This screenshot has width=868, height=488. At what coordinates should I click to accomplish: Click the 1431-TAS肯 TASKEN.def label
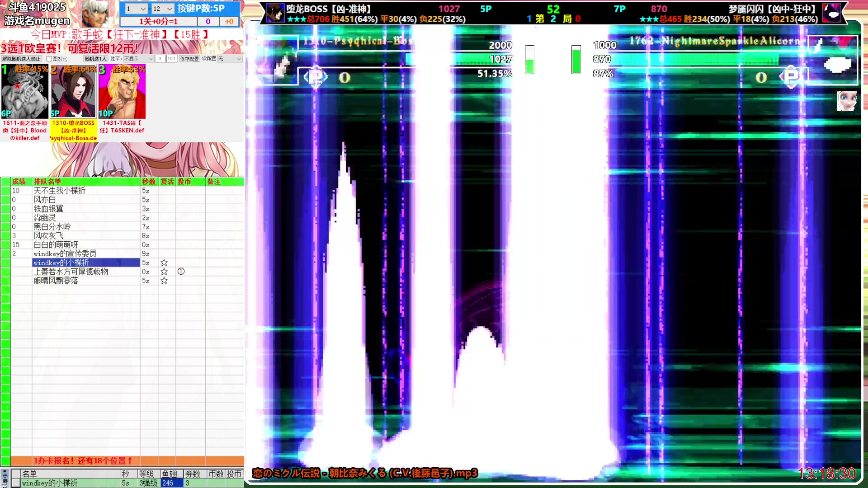[122, 127]
